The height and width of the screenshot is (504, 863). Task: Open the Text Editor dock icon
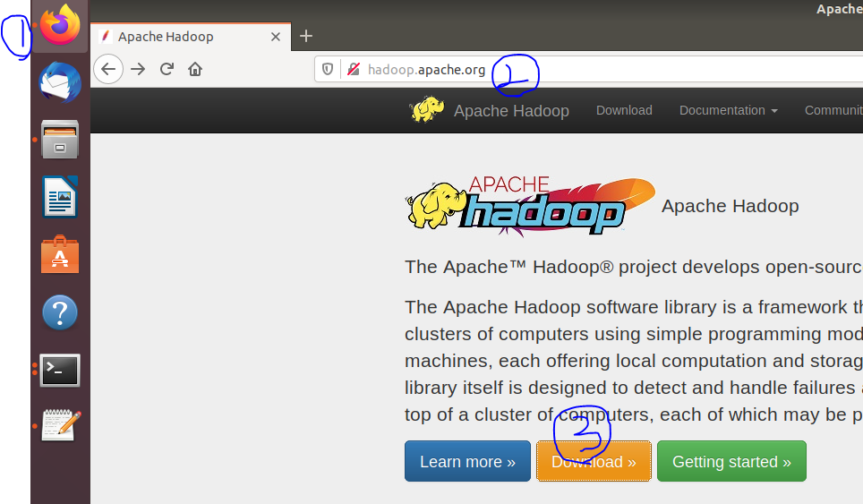tap(61, 425)
